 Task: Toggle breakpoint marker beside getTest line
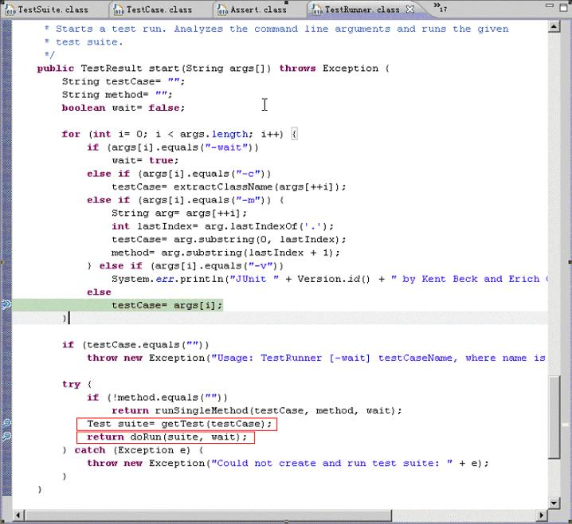6,423
